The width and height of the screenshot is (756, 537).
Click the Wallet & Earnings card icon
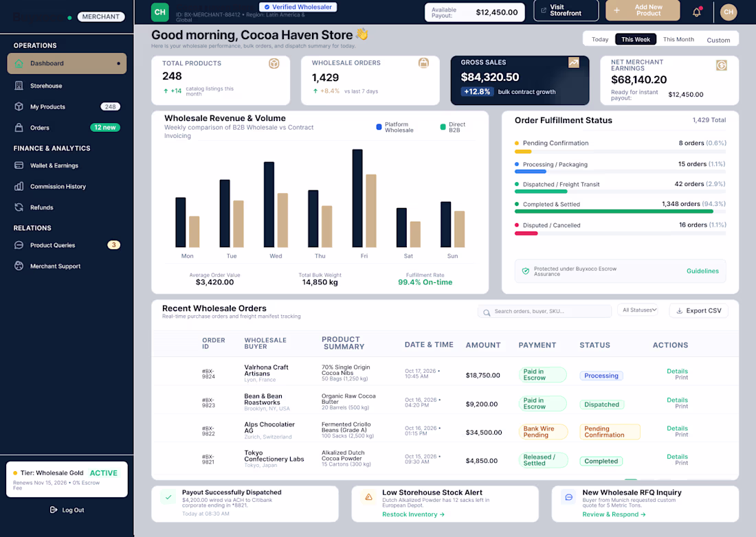pyautogui.click(x=19, y=165)
